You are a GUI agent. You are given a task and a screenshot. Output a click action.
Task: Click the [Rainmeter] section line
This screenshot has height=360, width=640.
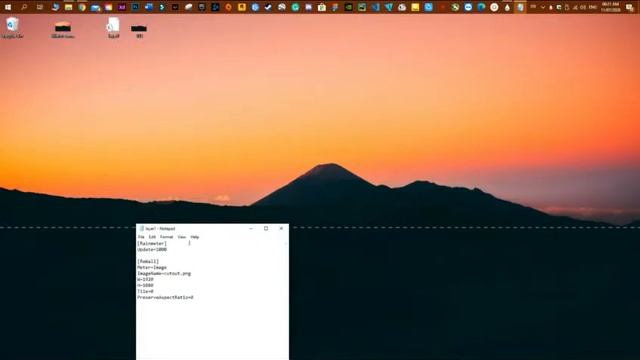click(152, 243)
